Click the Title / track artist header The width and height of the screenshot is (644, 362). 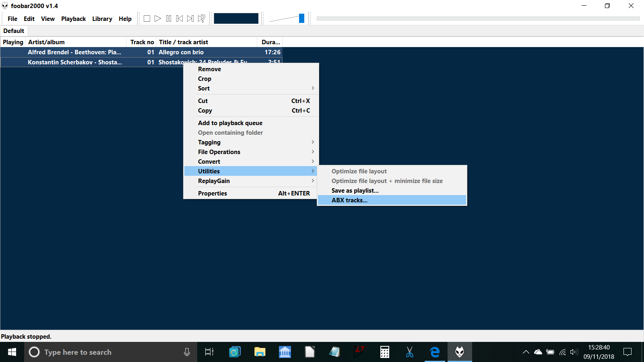206,42
